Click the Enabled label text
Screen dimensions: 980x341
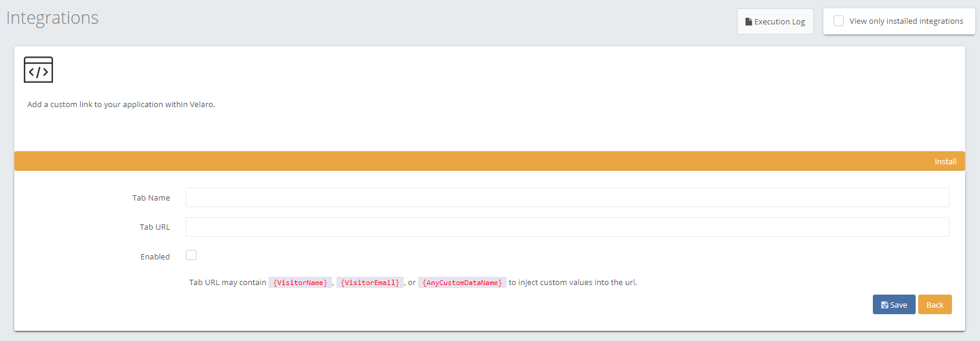[x=155, y=257]
